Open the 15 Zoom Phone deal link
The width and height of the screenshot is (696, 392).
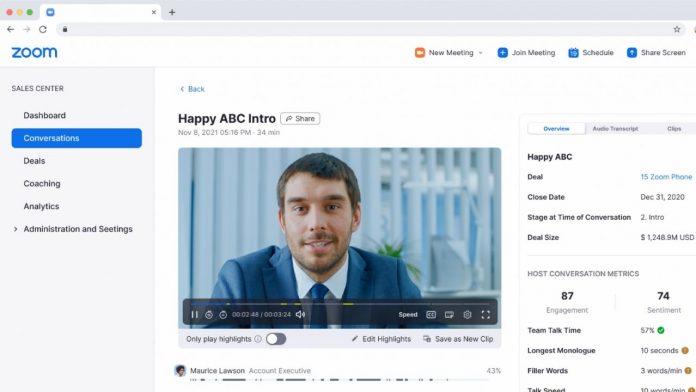tap(666, 177)
